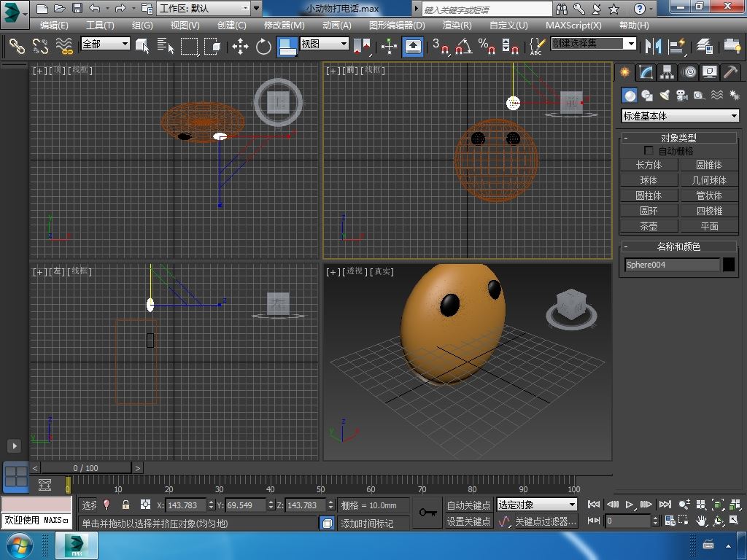Click the Sphere004 object name field
Viewport: 747px width, 560px height.
(672, 265)
